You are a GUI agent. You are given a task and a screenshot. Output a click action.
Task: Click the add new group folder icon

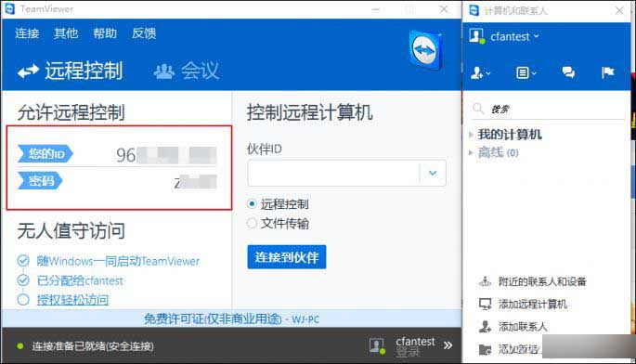pos(485,349)
